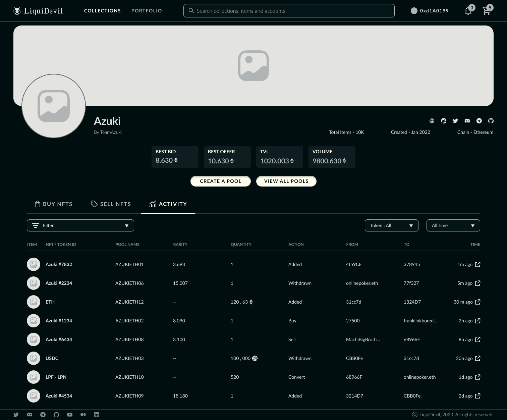Focus the search collections input field
The width and height of the screenshot is (507, 420).
pos(289,11)
